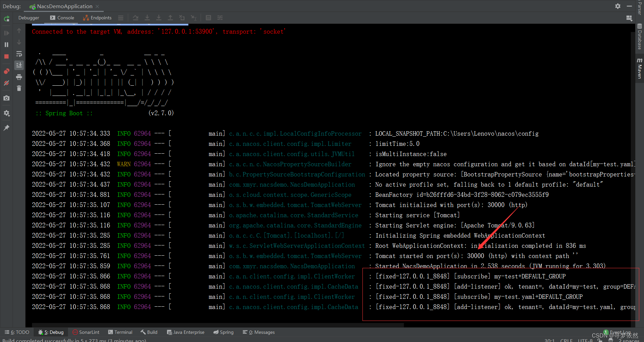Click the Print console output icon
Viewport: 644px width, 342px height.
click(19, 77)
